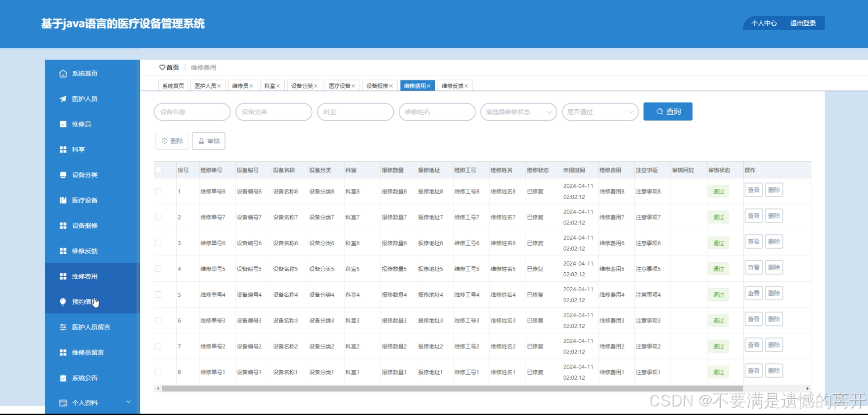Check the row with 维修单号4
868x415 pixels.
point(158,294)
